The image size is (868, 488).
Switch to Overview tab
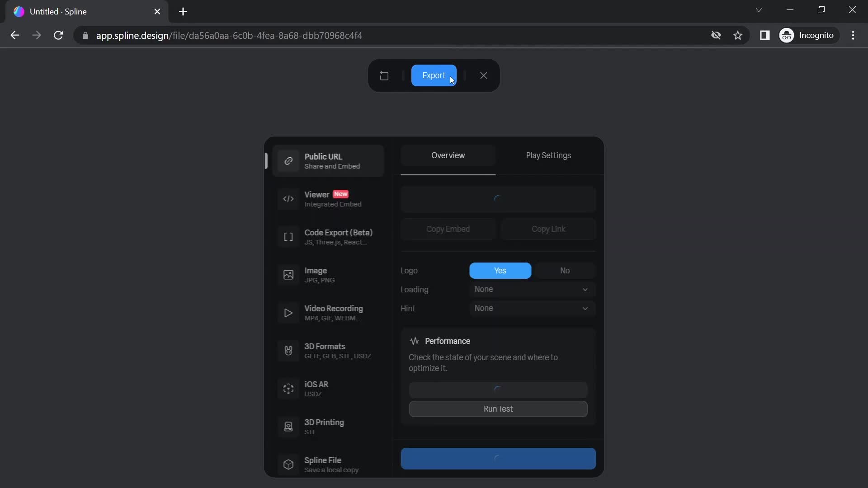pos(448,155)
